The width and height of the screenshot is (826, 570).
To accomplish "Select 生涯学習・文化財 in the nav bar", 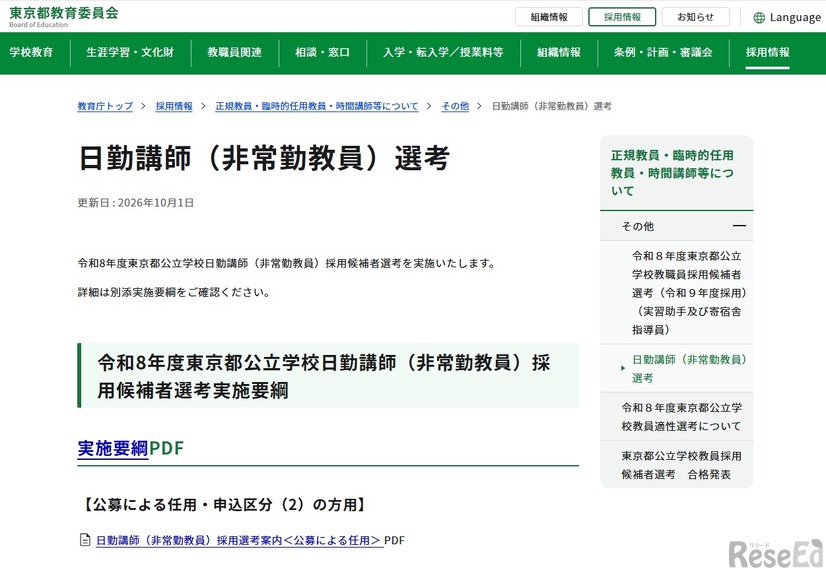I will 130,52.
